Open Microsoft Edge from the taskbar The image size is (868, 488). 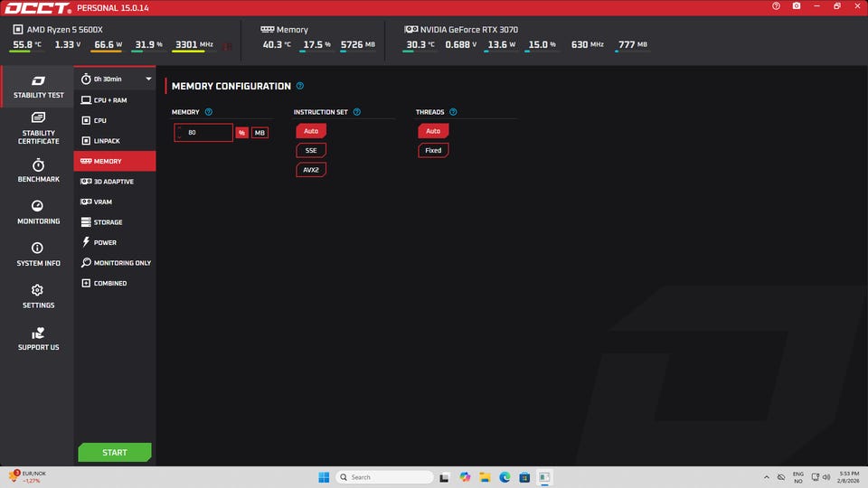click(505, 477)
